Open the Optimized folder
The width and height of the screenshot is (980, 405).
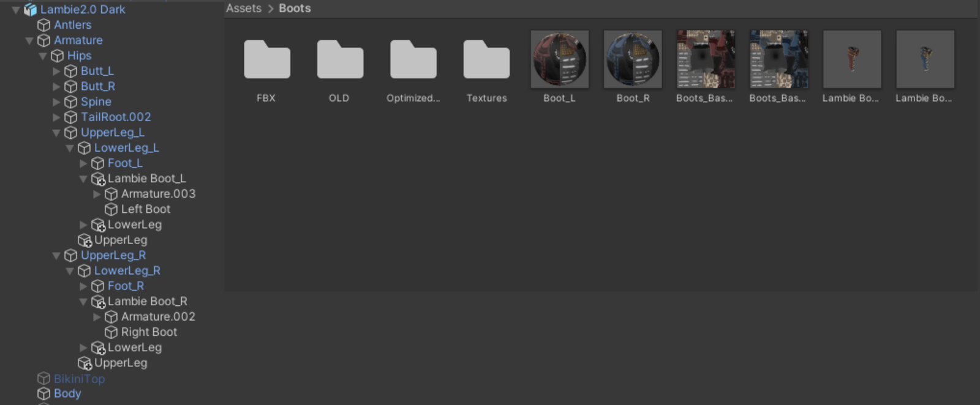[413, 60]
